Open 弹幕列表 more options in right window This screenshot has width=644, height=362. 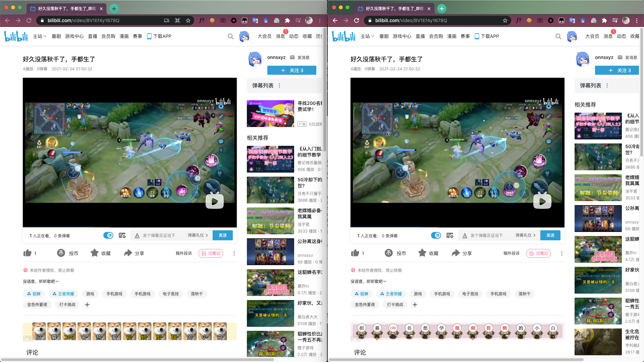pyautogui.click(x=607, y=85)
